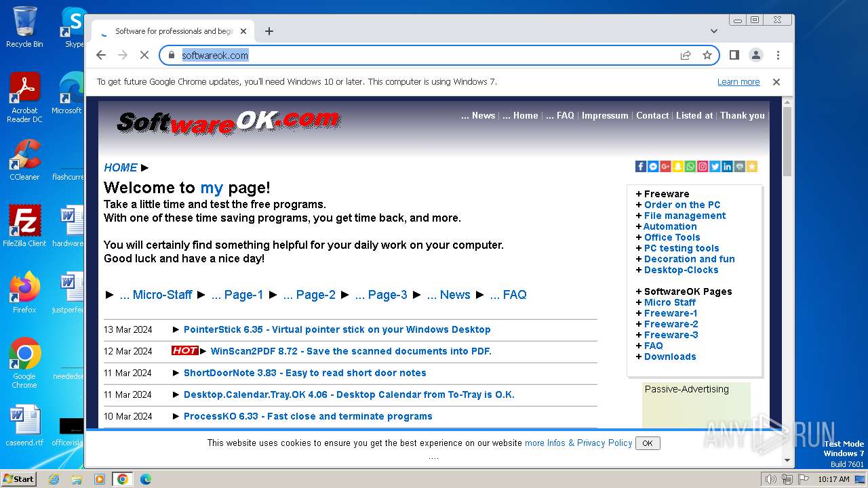The height and width of the screenshot is (488, 868).
Task: Accept cookies with OK button
Action: [x=648, y=443]
